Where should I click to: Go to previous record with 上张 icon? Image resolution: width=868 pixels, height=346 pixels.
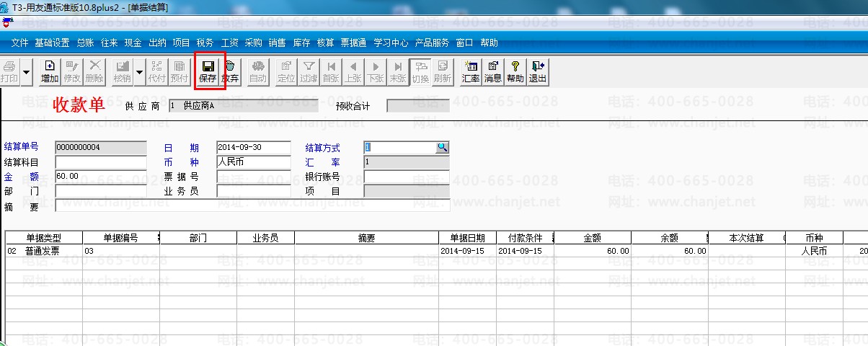tap(353, 72)
